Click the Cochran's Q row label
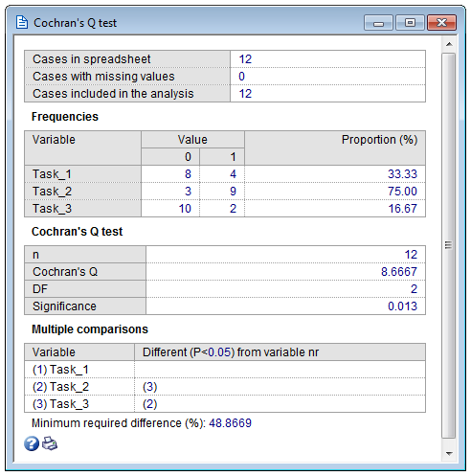Image resolution: width=471 pixels, height=476 pixels. 65,272
